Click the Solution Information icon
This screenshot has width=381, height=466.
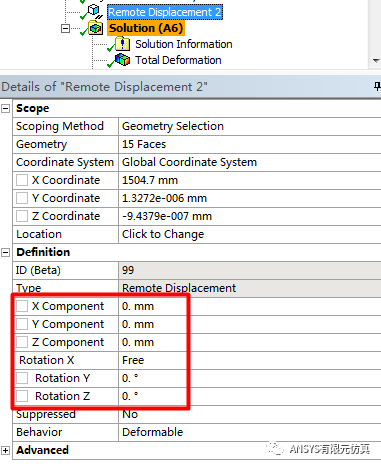click(x=122, y=44)
